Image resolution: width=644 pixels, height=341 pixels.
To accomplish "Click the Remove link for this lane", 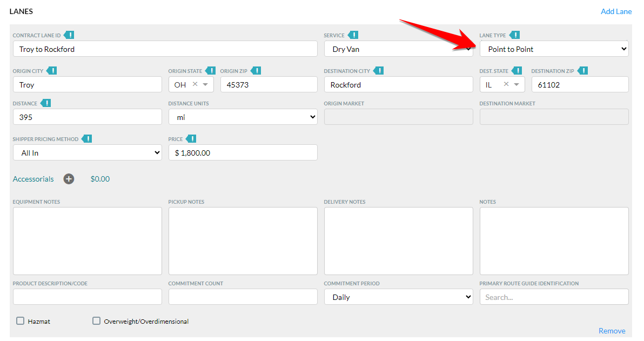I will (612, 331).
